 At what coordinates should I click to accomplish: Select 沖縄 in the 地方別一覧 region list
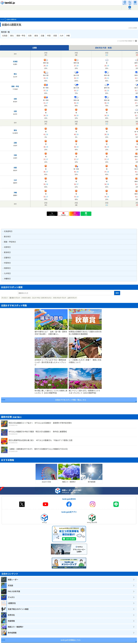click(68, 36)
